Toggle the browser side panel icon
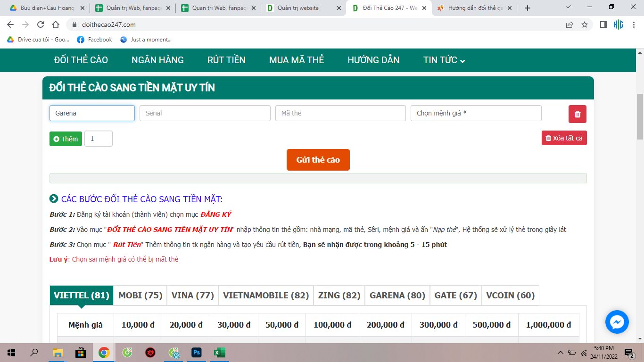Viewport: 644px width, 362px height. coord(603,25)
